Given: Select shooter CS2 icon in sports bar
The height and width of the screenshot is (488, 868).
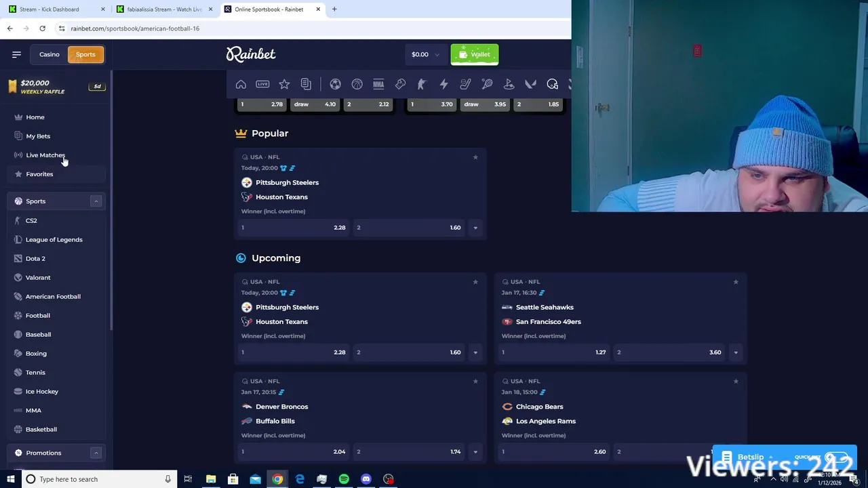Looking at the screenshot, I should click(x=422, y=84).
